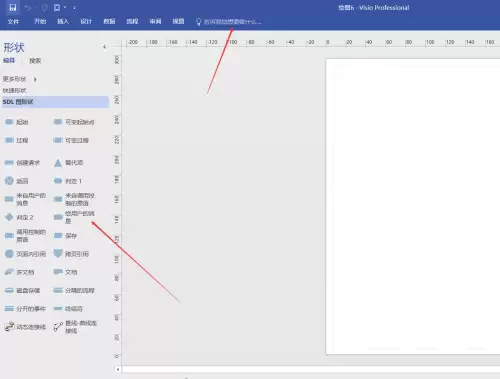Image resolution: width=500 pixels, height=379 pixels.
Task: Select the 搜索 tab in the Shapes panel
Action: pos(35,61)
